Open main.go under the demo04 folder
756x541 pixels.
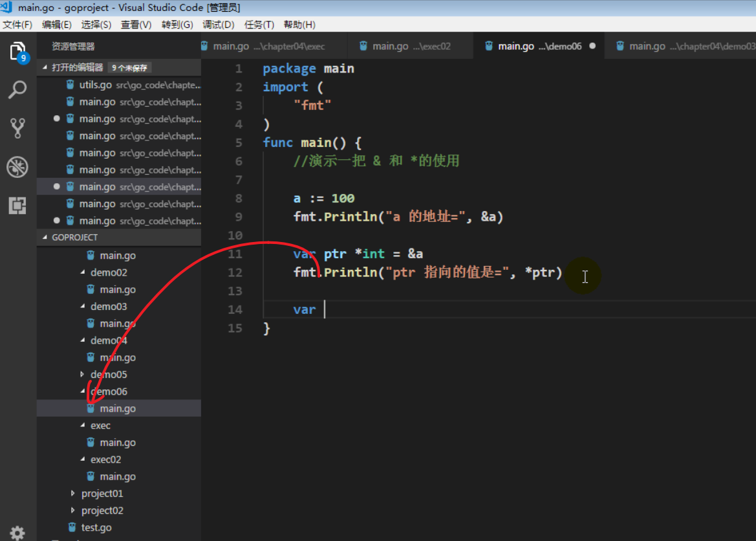(x=119, y=358)
